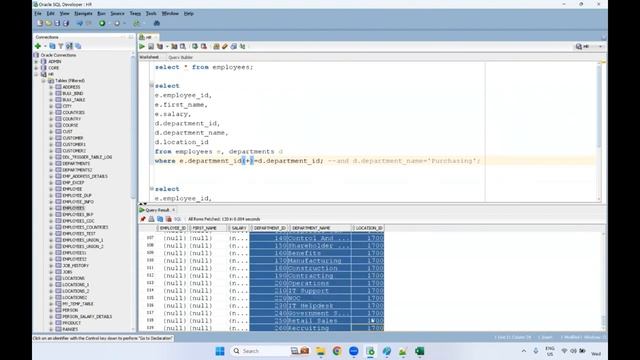Click the pin icon in Query Result toolbar
640x360 pixels.
pyautogui.click(x=143, y=219)
